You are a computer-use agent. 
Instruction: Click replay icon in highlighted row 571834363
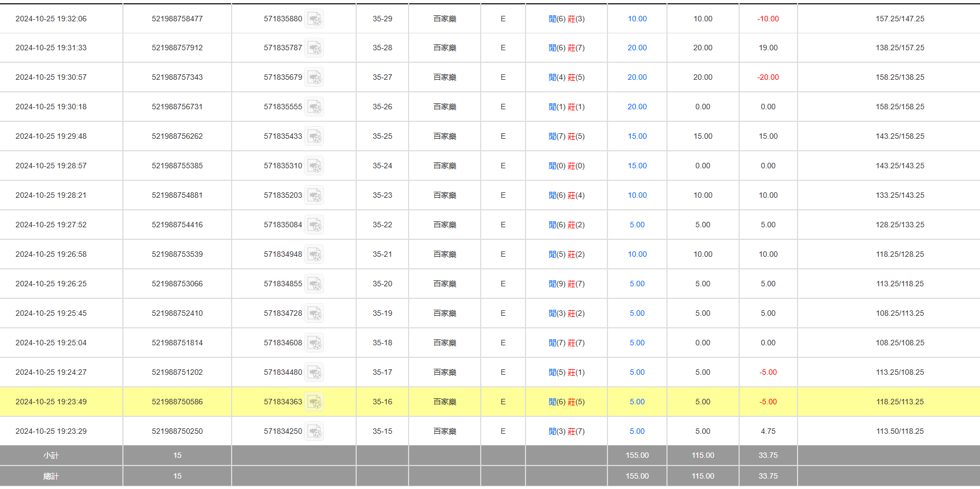tap(314, 402)
